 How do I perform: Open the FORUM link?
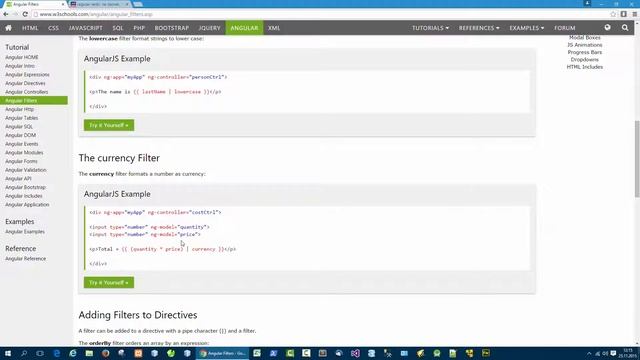(x=564, y=28)
